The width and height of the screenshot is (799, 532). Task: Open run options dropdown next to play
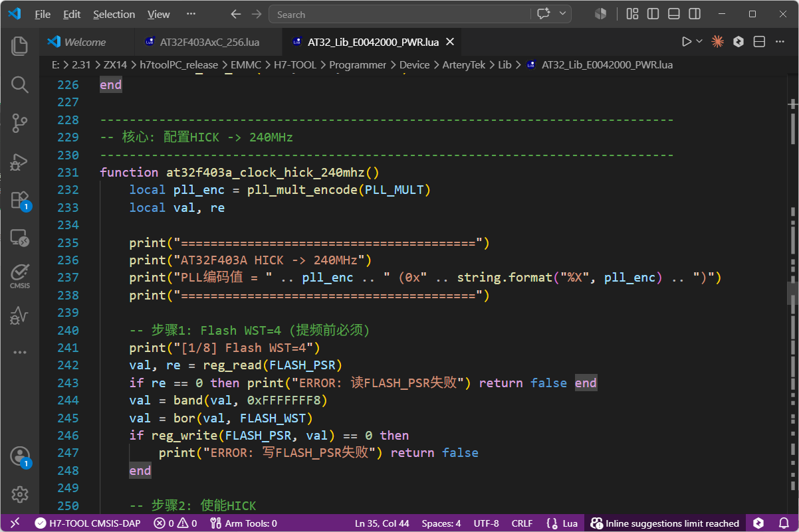(x=699, y=42)
